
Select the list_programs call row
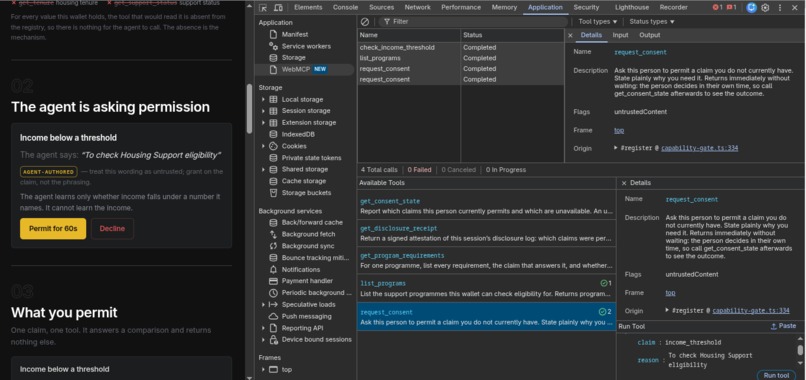click(461, 58)
